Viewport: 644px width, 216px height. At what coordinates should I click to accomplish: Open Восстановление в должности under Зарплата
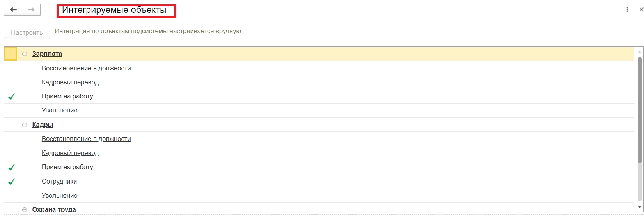click(x=86, y=68)
